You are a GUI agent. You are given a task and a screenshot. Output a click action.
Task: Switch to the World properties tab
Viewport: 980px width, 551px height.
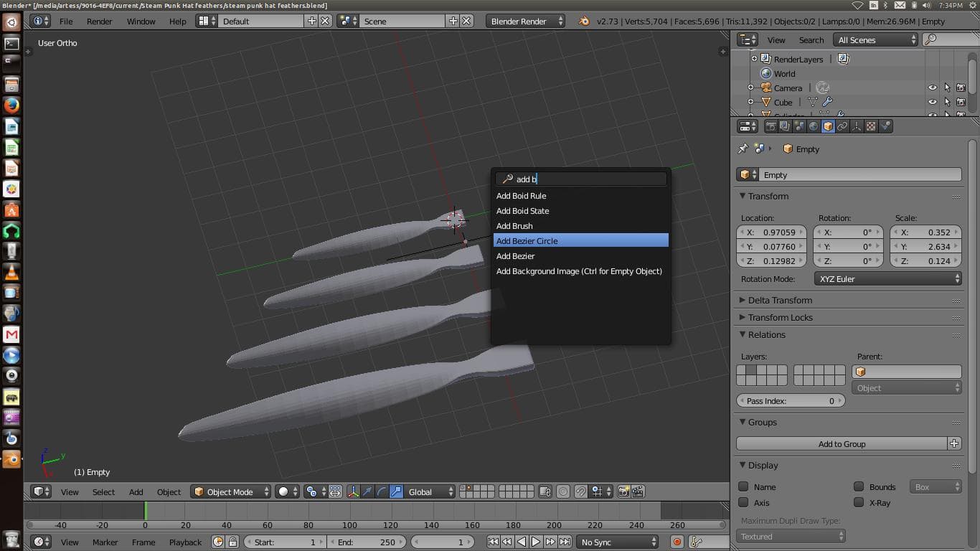(x=814, y=126)
